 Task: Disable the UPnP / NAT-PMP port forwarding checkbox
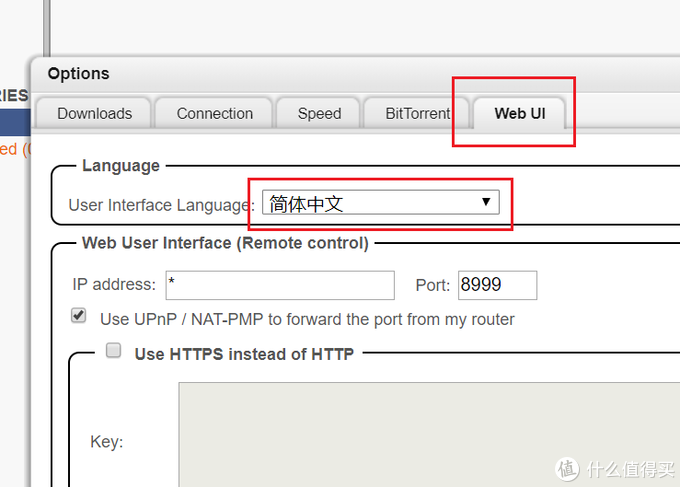tap(79, 317)
